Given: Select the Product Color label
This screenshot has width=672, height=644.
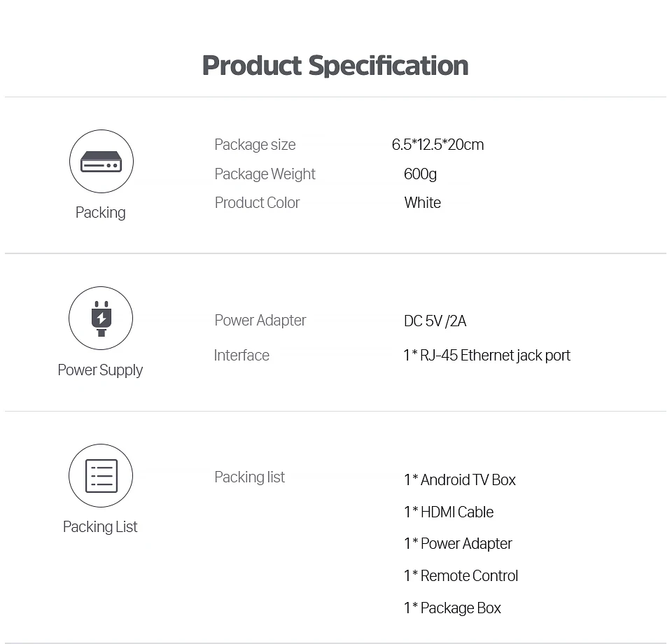Looking at the screenshot, I should click(x=257, y=203).
